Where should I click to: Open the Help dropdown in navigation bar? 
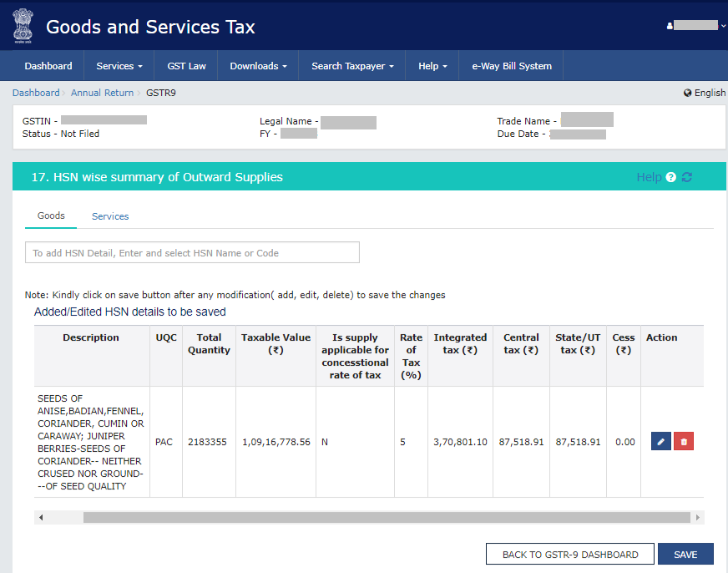(x=432, y=66)
